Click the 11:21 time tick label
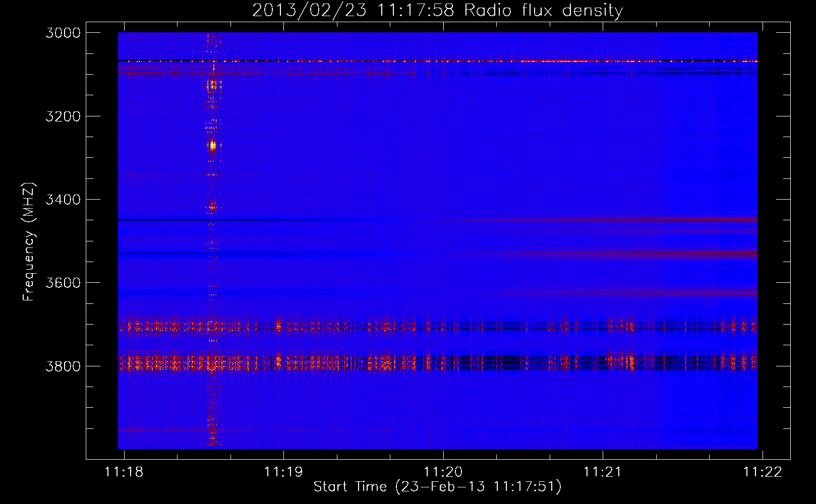816x504 pixels. (x=603, y=472)
